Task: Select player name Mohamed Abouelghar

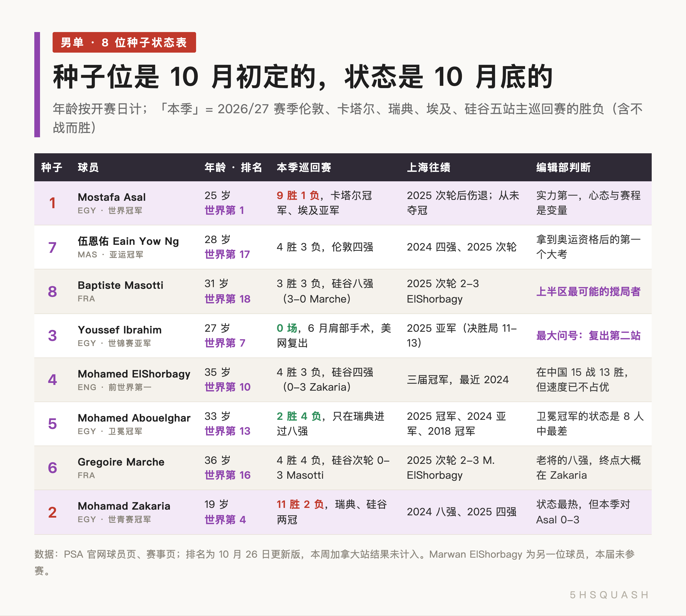Action: tap(134, 418)
